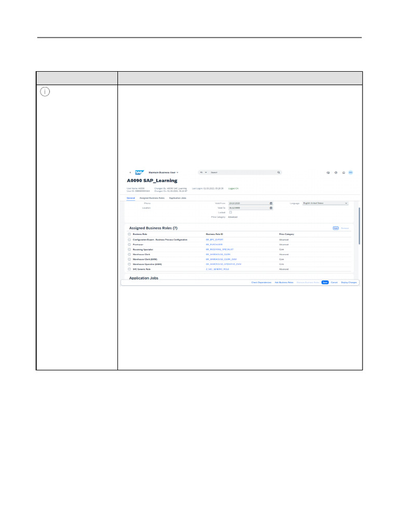Open the search scope All dropdown
This screenshot has width=399, height=532.
(203, 172)
